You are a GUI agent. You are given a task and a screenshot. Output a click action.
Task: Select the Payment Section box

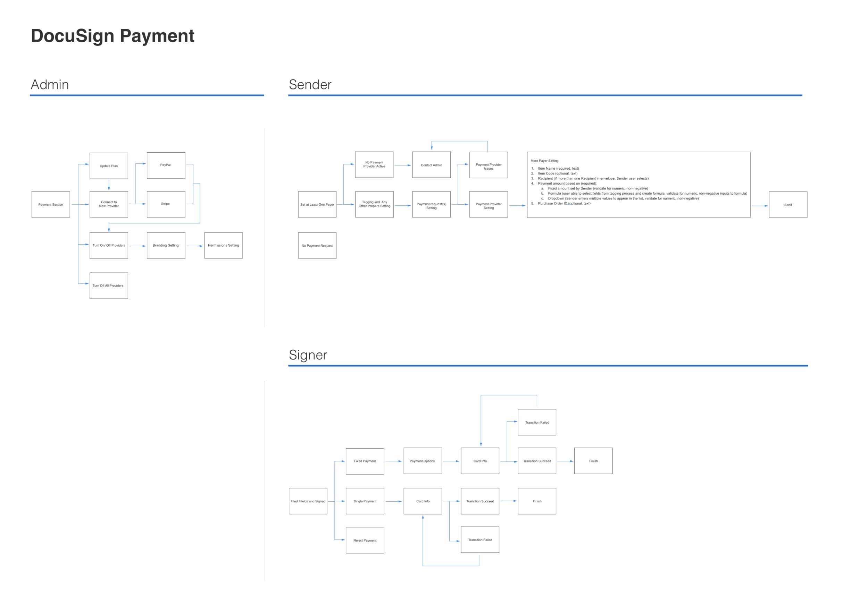click(x=51, y=204)
